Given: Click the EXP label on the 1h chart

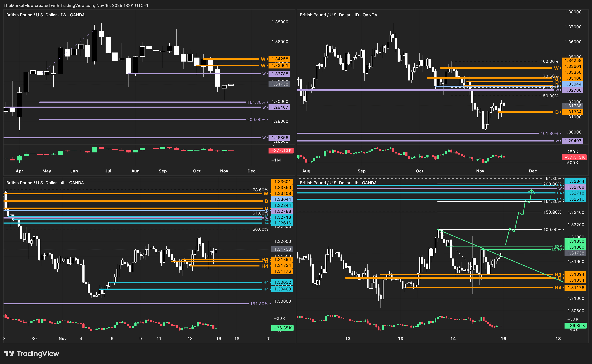Looking at the screenshot, I should pos(558,246).
